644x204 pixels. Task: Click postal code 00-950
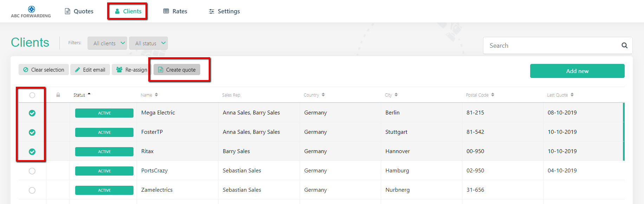click(475, 151)
